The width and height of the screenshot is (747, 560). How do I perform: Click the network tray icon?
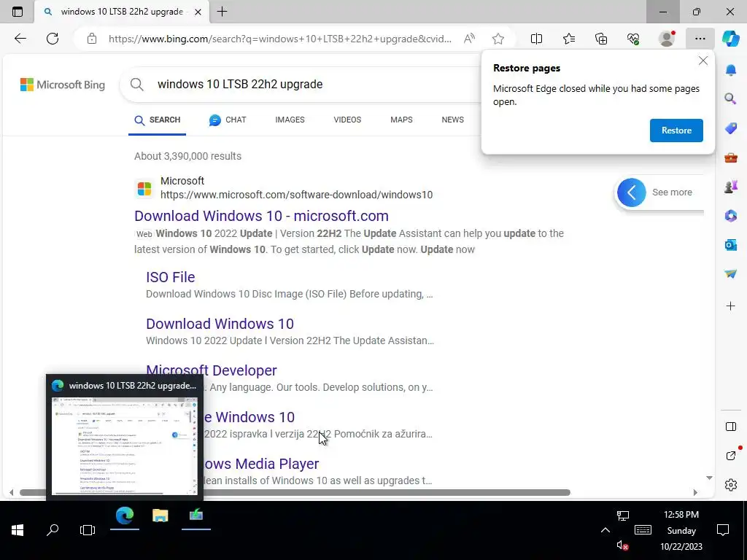pyautogui.click(x=623, y=516)
